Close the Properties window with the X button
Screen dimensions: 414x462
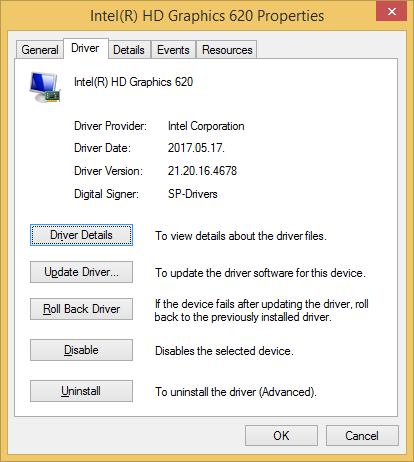pos(391,11)
